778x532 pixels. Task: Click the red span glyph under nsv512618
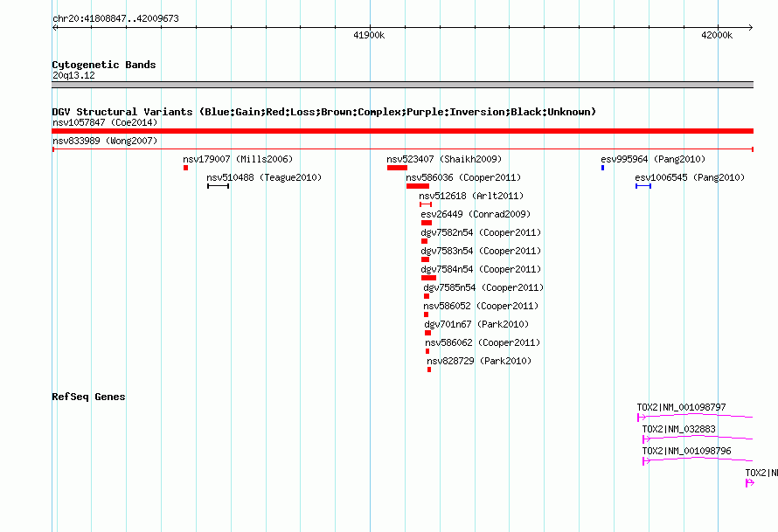pyautogui.click(x=425, y=204)
